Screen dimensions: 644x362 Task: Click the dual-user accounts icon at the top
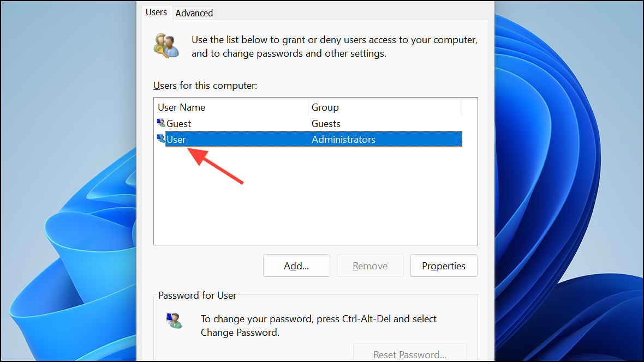pos(166,45)
